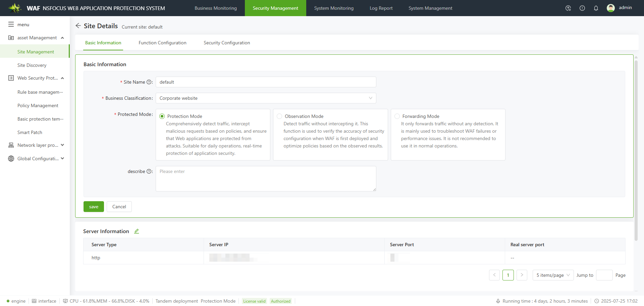Screen dimensions: 644x306
Task: Toggle the hamburger menu icon in sidebar
Action: click(11, 25)
